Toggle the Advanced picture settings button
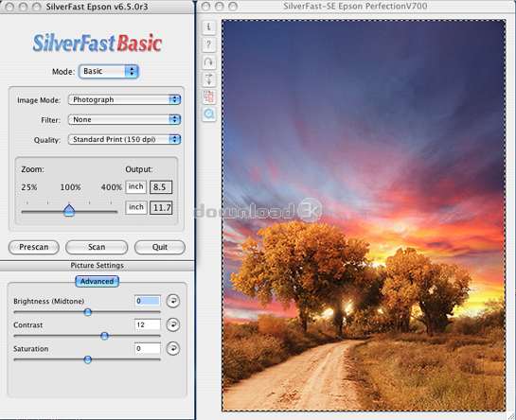Viewport: 516px width, 420px height. coord(98,281)
